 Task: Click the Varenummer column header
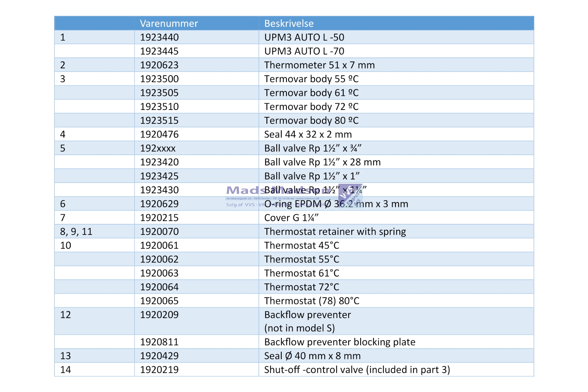(169, 24)
